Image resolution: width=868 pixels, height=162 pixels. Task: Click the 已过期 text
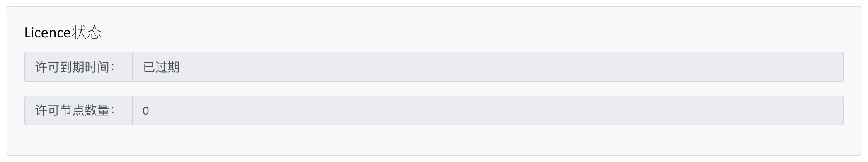click(161, 67)
